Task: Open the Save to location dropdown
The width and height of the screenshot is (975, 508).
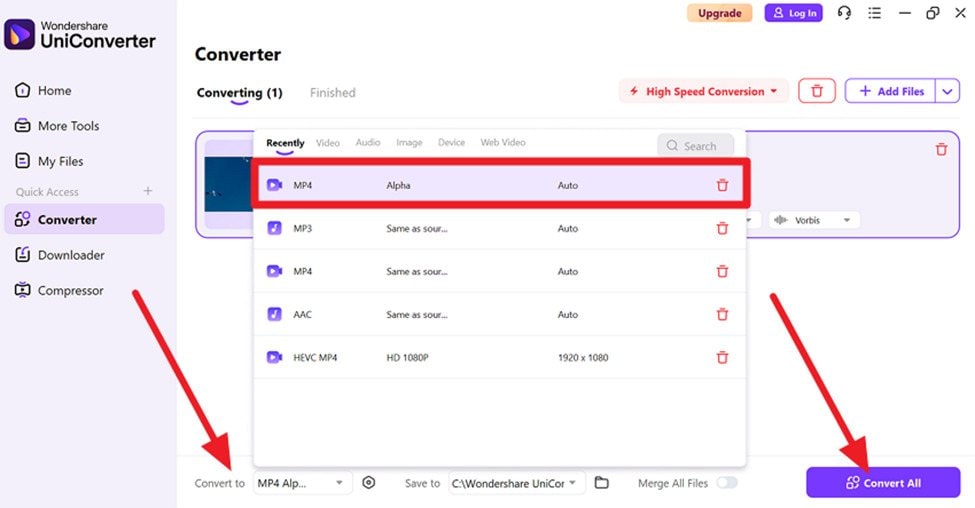Action: 516,483
